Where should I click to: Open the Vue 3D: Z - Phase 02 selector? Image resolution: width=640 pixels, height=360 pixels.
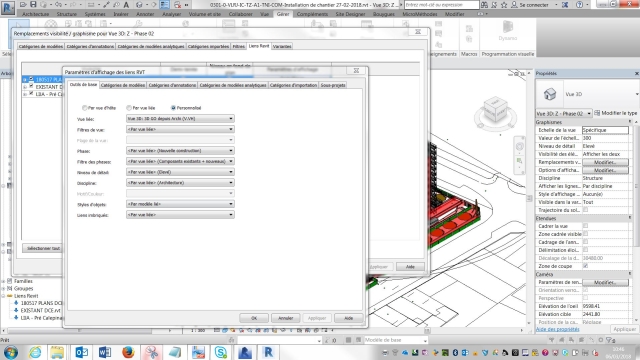click(564, 113)
